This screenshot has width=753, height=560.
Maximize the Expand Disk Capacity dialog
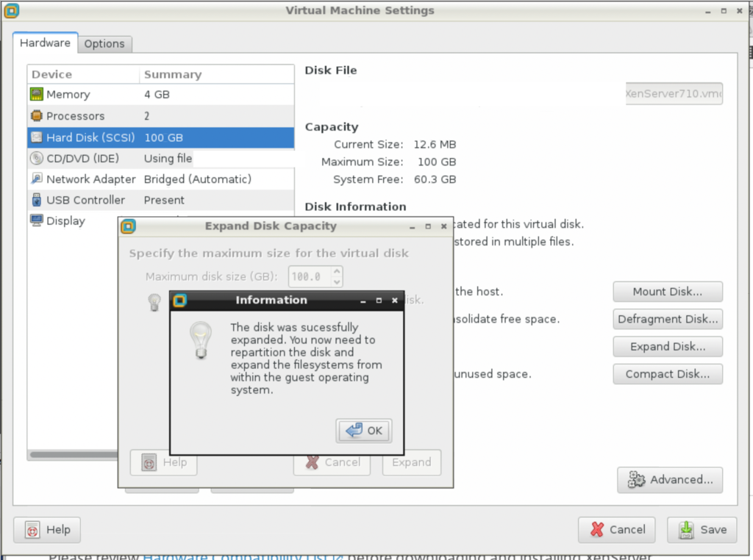click(428, 226)
